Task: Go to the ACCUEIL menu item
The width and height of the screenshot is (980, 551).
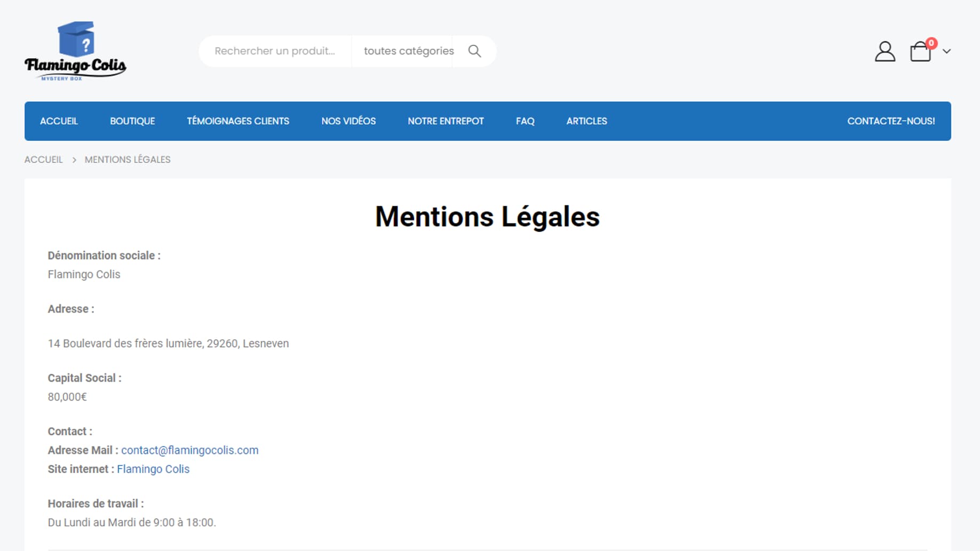Action: [x=59, y=121]
